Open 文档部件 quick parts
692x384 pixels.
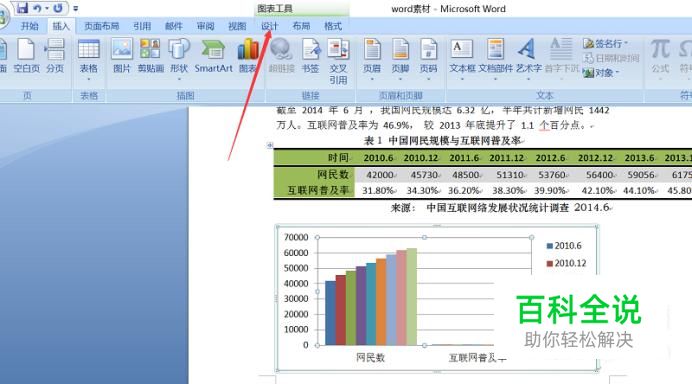click(496, 56)
